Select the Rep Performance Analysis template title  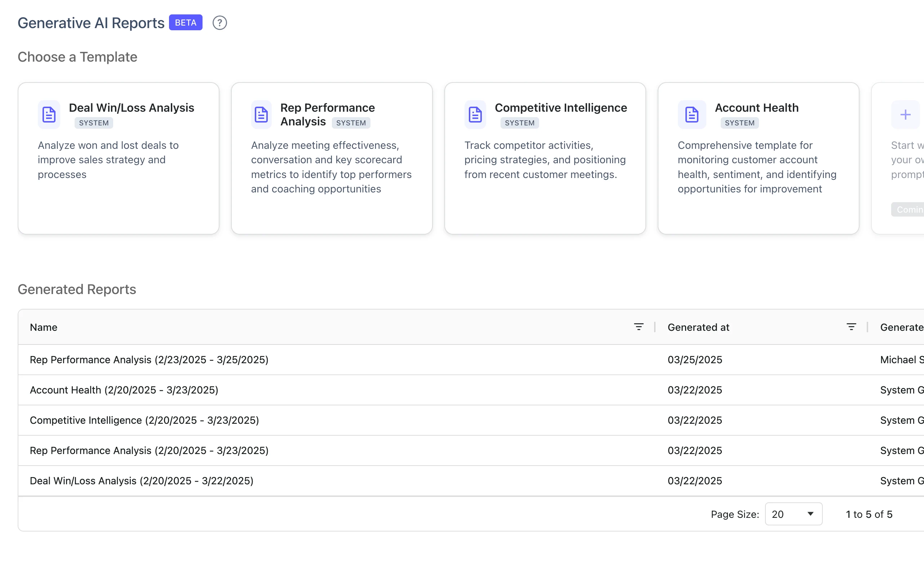pyautogui.click(x=327, y=114)
